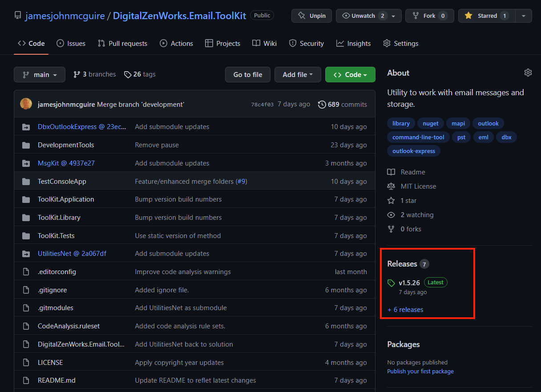The image size is (541, 392).
Task: View the 3 branches link
Action: tap(95, 74)
